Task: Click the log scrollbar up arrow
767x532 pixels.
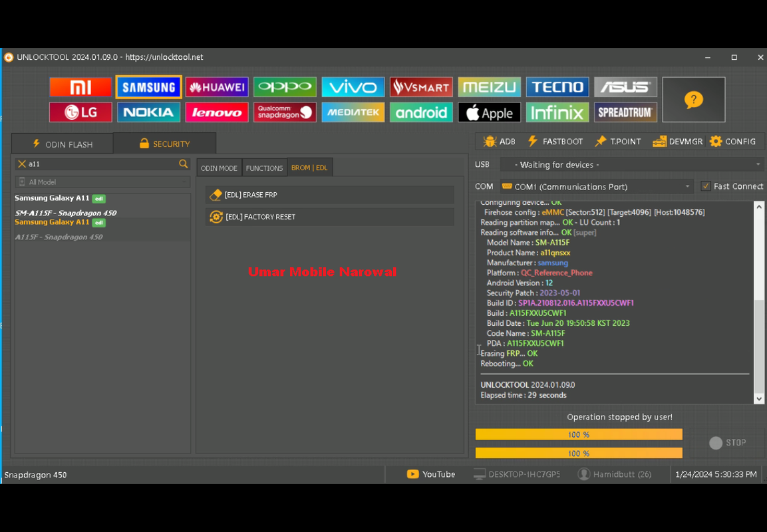Action: tap(758, 207)
